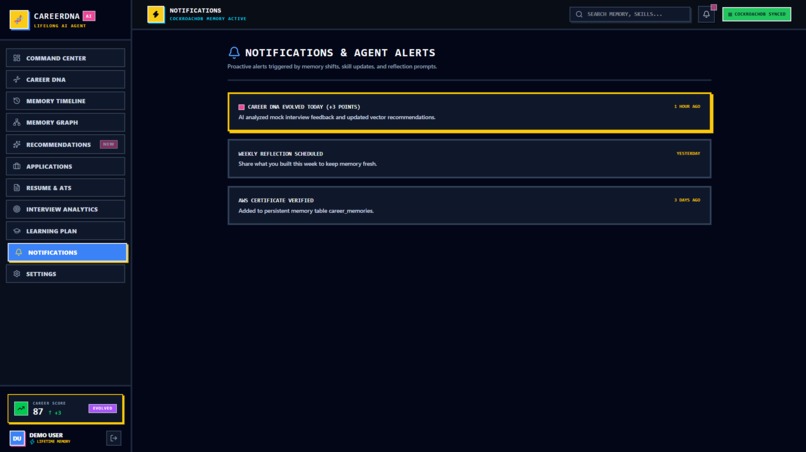Go to Interview Analytics
The image size is (806, 452).
[x=65, y=209]
